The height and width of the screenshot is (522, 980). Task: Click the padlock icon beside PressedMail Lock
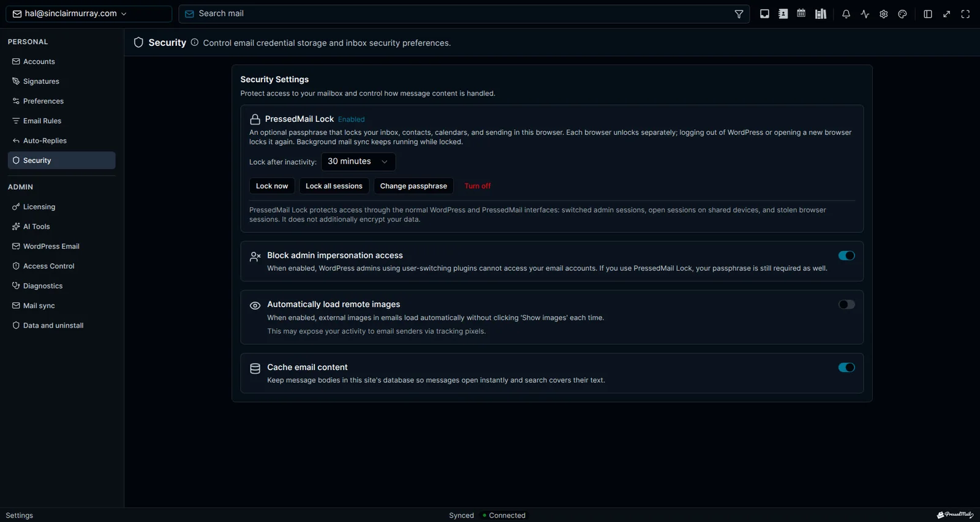255,119
